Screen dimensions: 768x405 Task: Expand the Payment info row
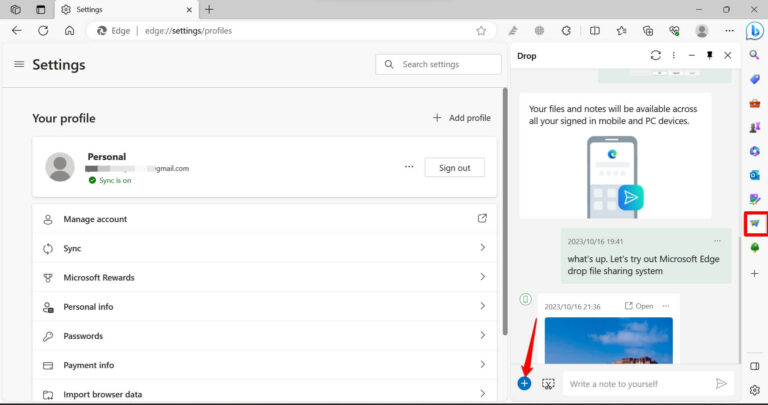(264, 365)
